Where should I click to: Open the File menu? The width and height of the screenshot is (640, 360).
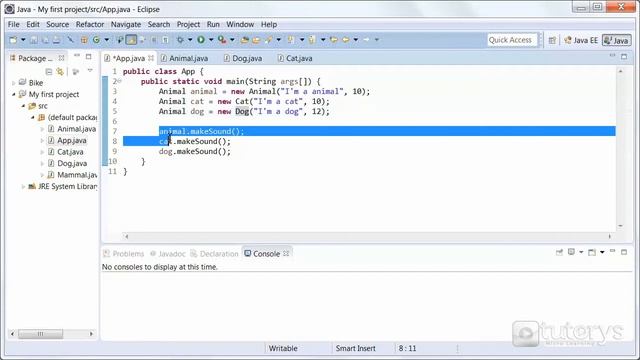click(13, 24)
